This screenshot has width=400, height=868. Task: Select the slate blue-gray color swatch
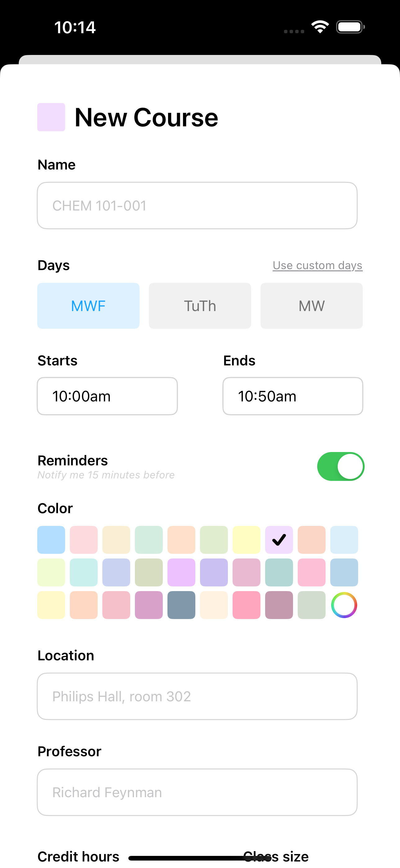(x=181, y=605)
